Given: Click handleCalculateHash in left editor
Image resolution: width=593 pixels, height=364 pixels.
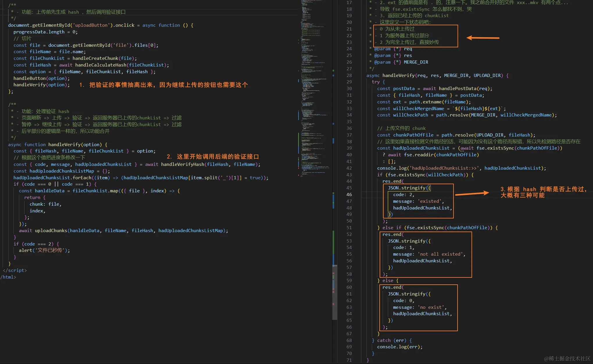Looking at the screenshot, I should (101, 65).
